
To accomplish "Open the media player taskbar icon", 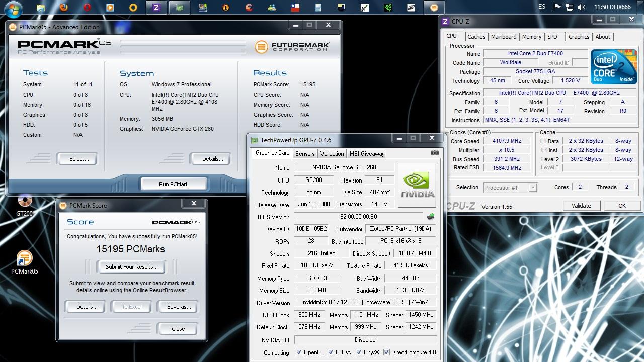I will (x=110, y=8).
